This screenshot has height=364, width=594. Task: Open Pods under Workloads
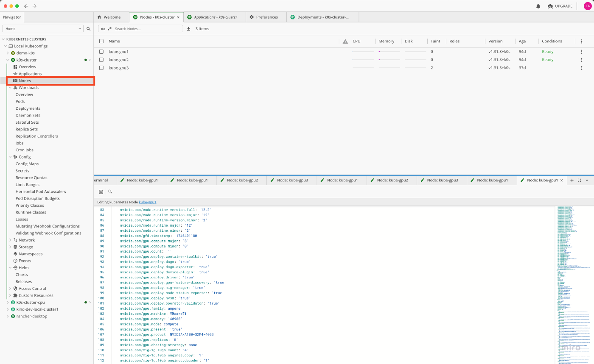(20, 102)
